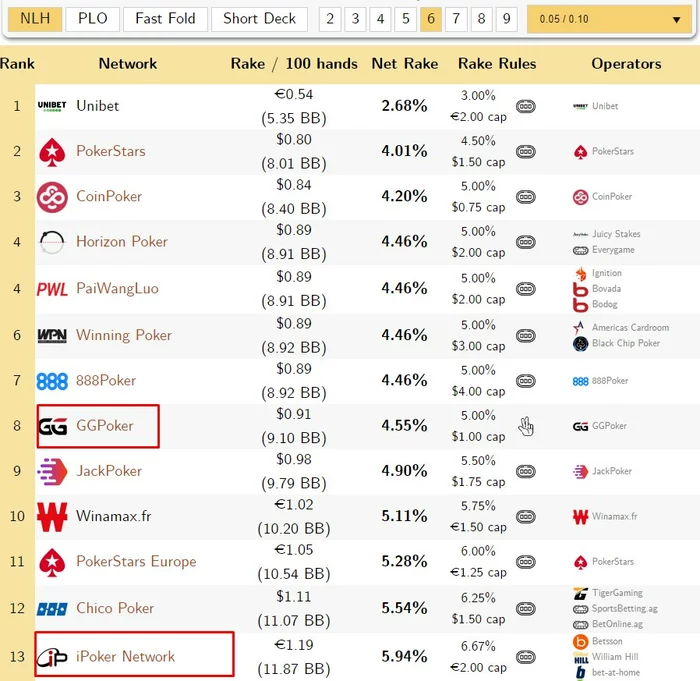The width and height of the screenshot is (700, 681).
Task: Click the PokerStars red spade logo in row 2
Action: [52, 152]
